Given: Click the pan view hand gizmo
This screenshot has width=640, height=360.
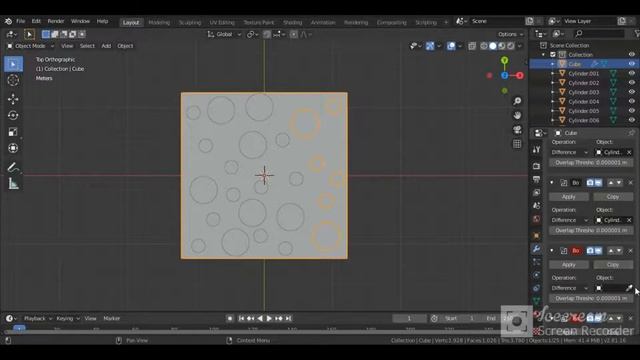Looking at the screenshot, I should (x=517, y=116).
